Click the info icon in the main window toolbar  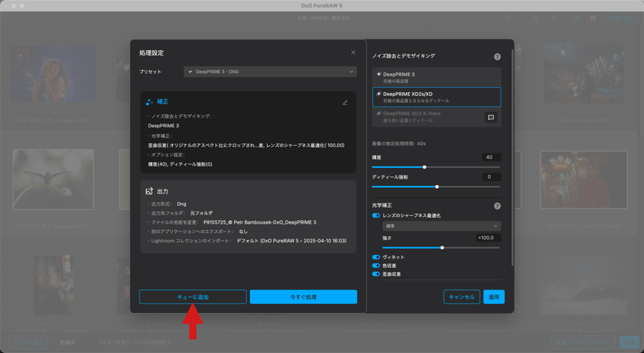[x=507, y=18]
